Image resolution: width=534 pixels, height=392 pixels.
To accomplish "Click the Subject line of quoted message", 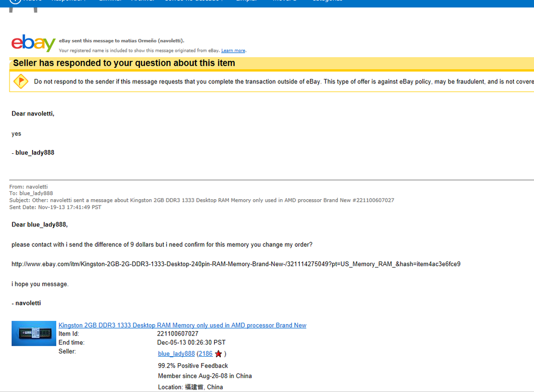I will 202,200.
